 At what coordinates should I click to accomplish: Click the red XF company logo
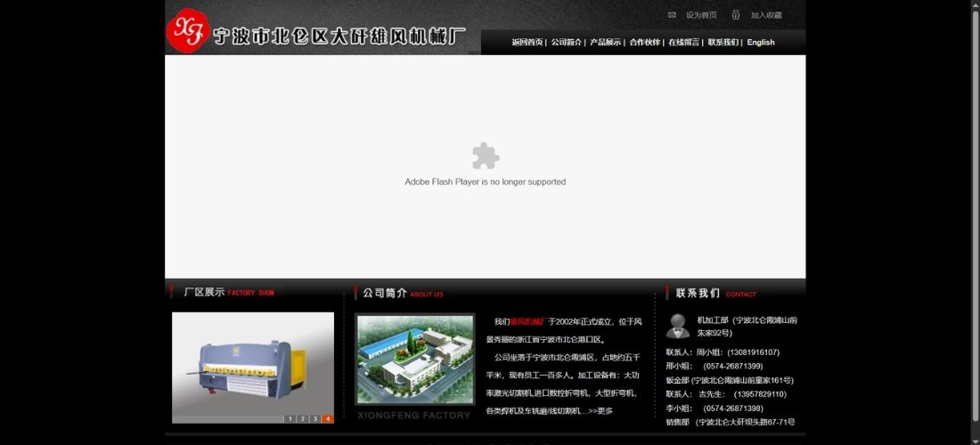(187, 30)
